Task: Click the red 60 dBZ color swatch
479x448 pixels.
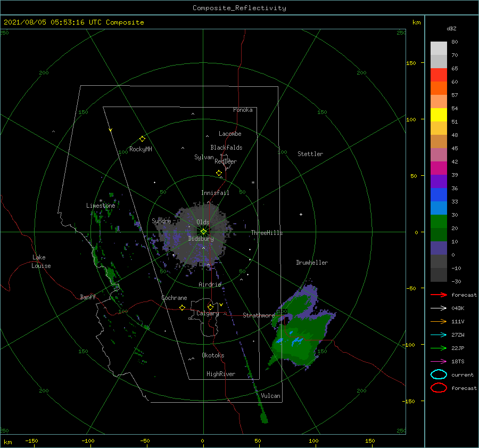Action: tap(439, 75)
